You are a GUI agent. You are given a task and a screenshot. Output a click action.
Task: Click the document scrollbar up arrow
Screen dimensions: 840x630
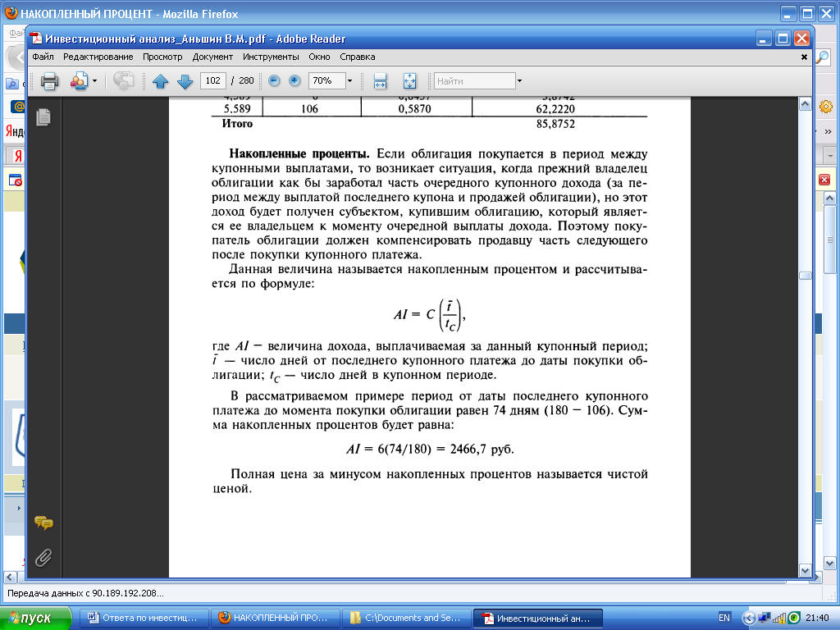click(806, 104)
